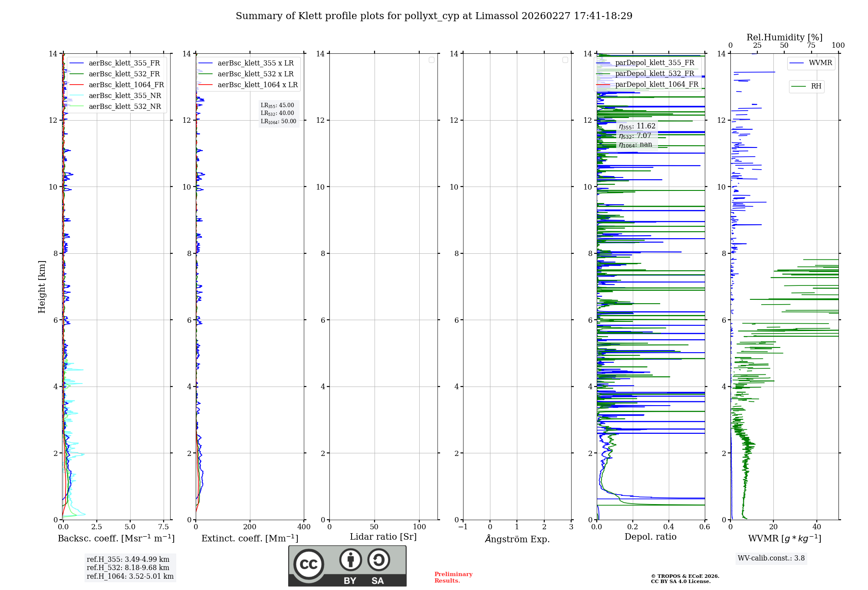Click the ShareAlike SA circular arrow icon
This screenshot has height=590, width=868.
pyautogui.click(x=378, y=560)
